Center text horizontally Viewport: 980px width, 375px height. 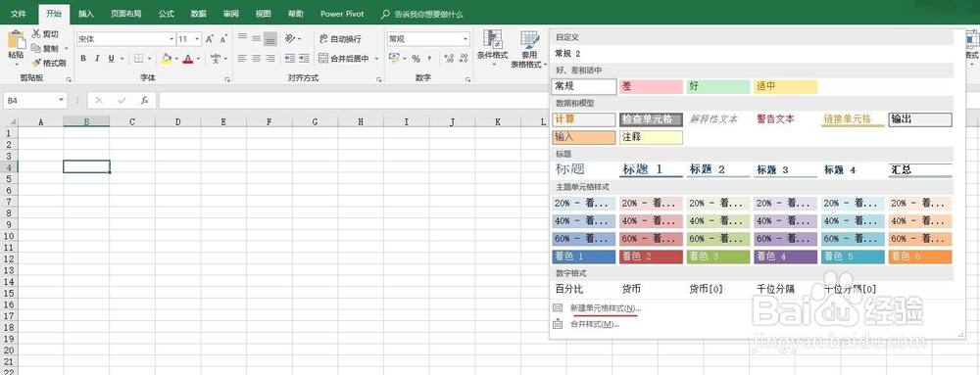[256, 58]
